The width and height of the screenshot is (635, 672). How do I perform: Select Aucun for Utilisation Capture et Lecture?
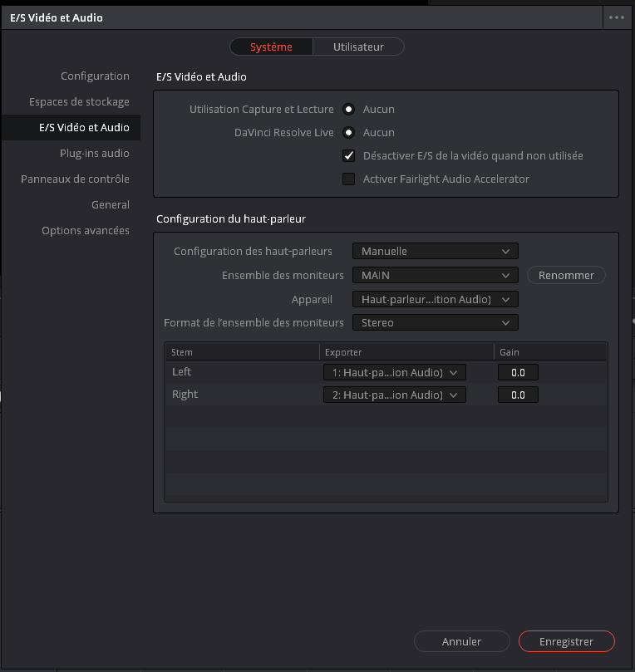click(348, 110)
